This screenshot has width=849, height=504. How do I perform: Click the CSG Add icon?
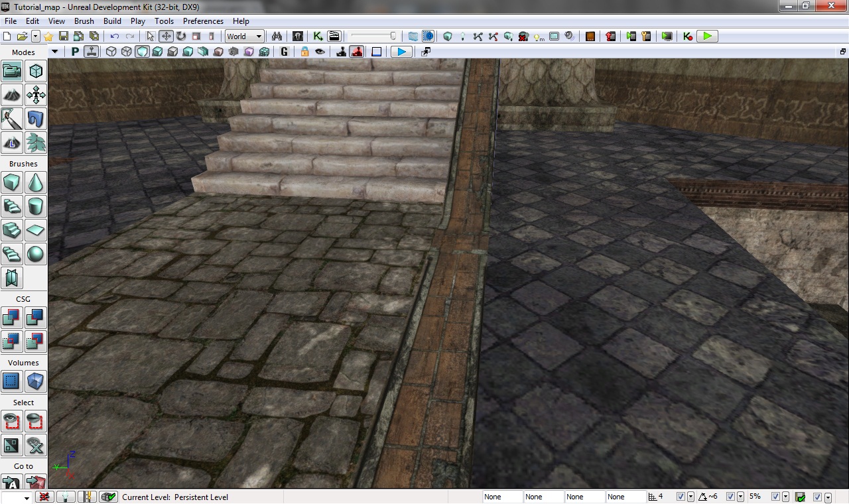pos(12,318)
